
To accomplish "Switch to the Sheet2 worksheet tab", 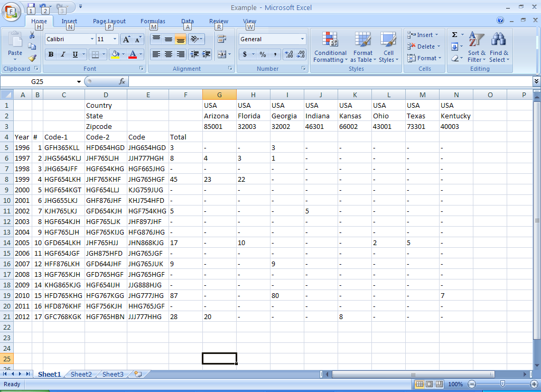I will (81, 375).
